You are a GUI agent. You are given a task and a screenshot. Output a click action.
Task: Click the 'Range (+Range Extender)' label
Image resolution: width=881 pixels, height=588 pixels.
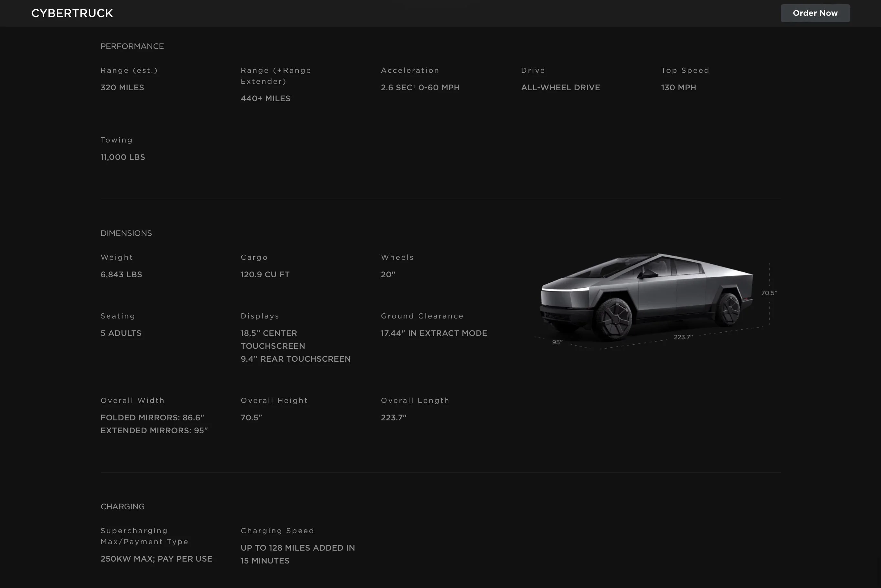click(276, 76)
